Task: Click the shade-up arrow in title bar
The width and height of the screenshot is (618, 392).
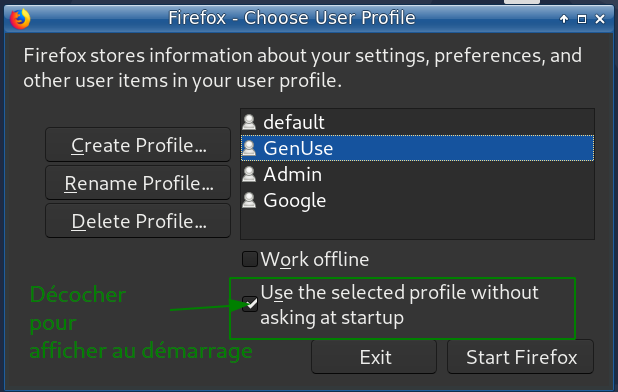Action: point(564,19)
